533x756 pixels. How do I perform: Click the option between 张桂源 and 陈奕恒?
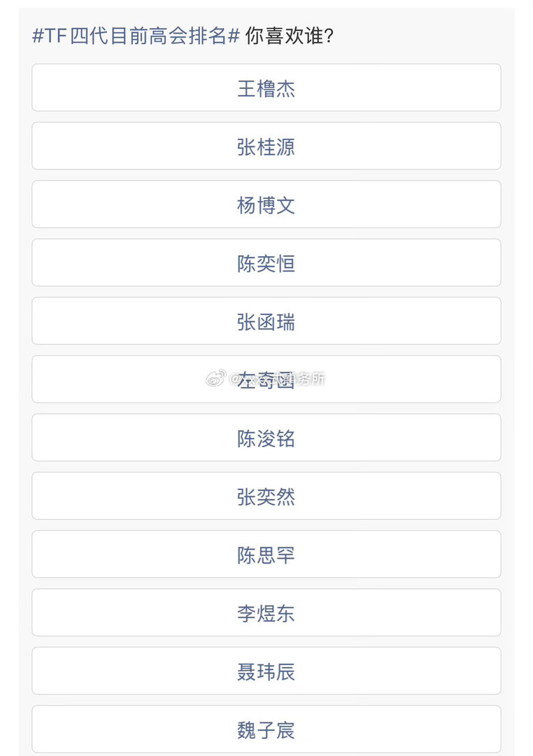pos(266,204)
